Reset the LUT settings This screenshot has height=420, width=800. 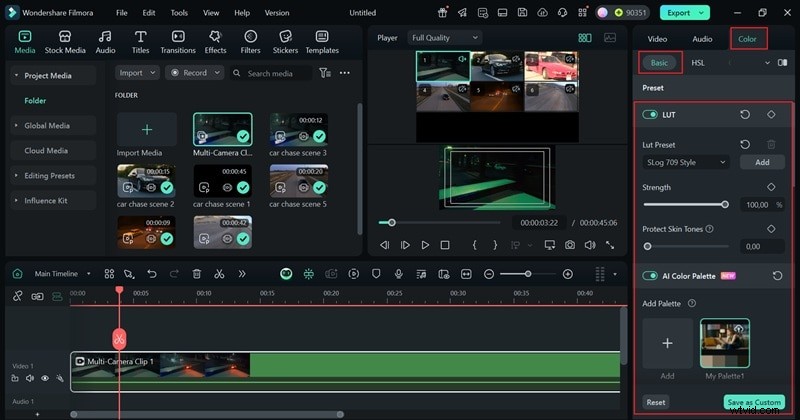[745, 115]
